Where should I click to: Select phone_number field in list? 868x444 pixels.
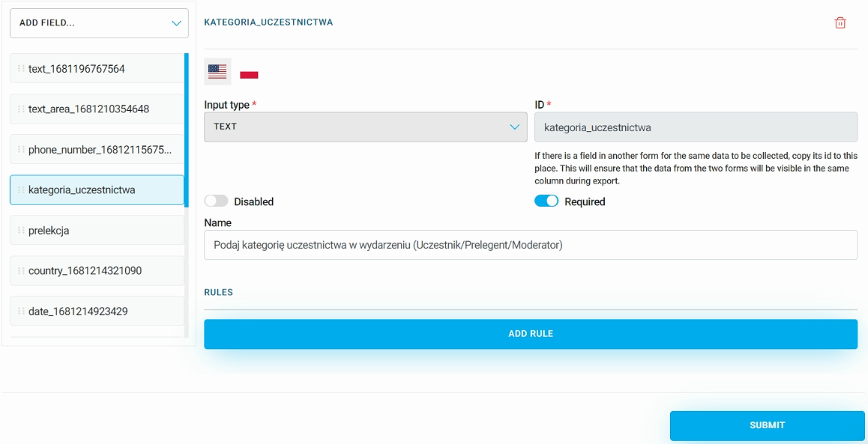97,149
